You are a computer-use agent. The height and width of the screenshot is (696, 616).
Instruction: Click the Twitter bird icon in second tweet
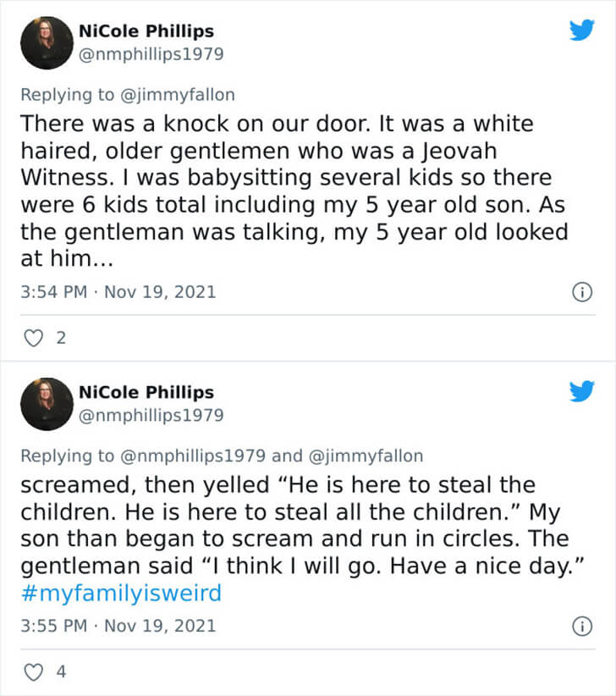click(x=582, y=391)
